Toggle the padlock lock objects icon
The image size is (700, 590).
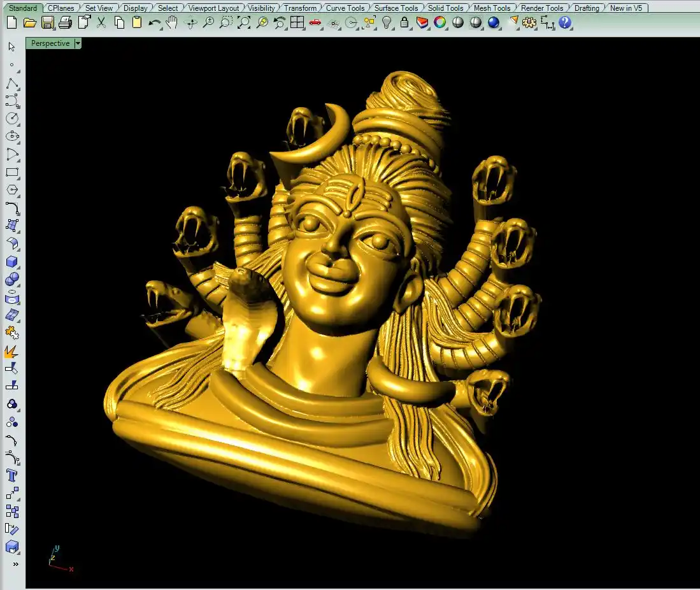404,22
